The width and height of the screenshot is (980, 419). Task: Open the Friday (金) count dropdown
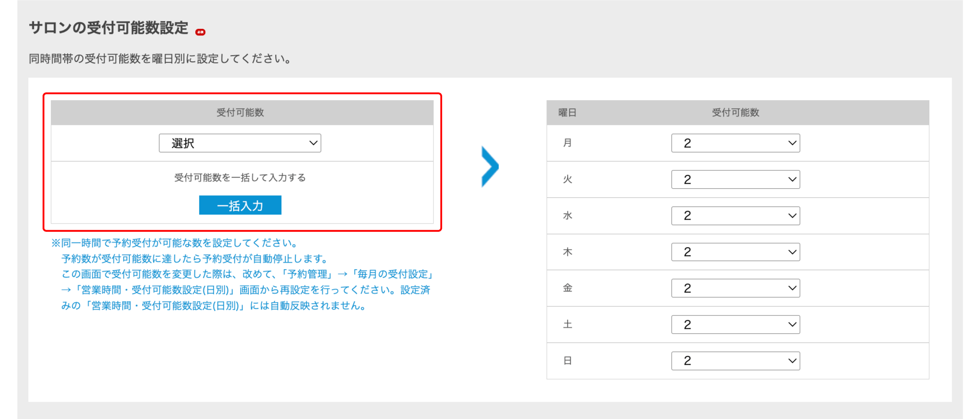click(x=735, y=288)
